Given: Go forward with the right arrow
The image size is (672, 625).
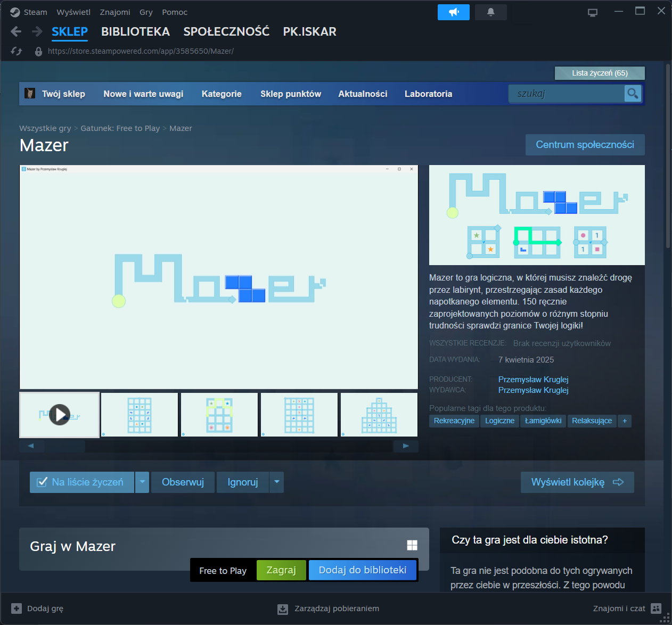Looking at the screenshot, I should pyautogui.click(x=37, y=32).
